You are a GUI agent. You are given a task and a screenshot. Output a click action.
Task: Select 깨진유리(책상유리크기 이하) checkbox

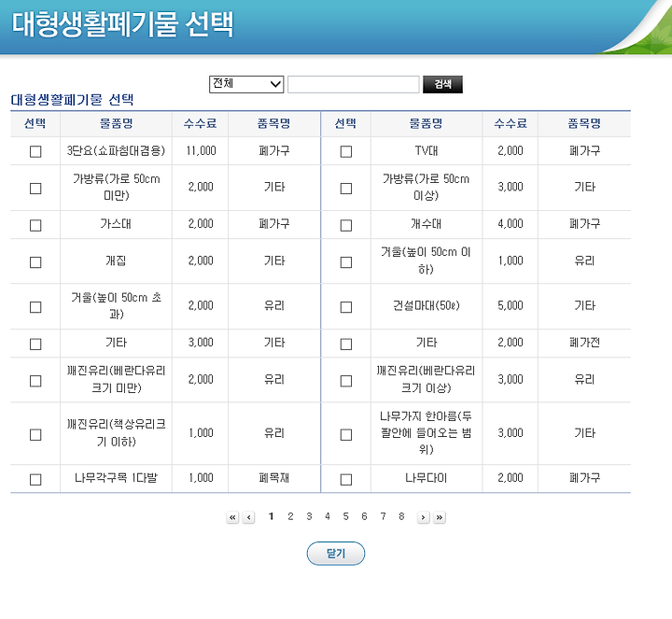35,434
